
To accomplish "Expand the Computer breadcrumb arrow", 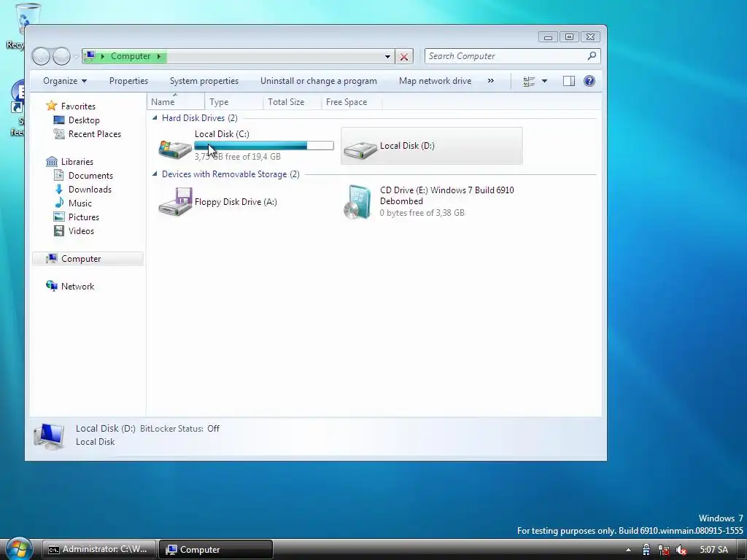I will point(159,56).
